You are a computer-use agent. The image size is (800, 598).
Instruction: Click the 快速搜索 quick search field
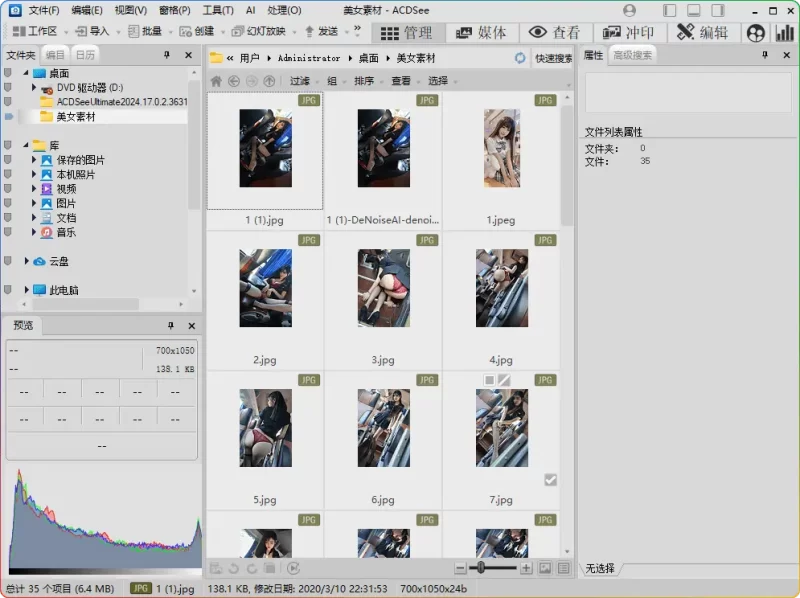pos(556,58)
